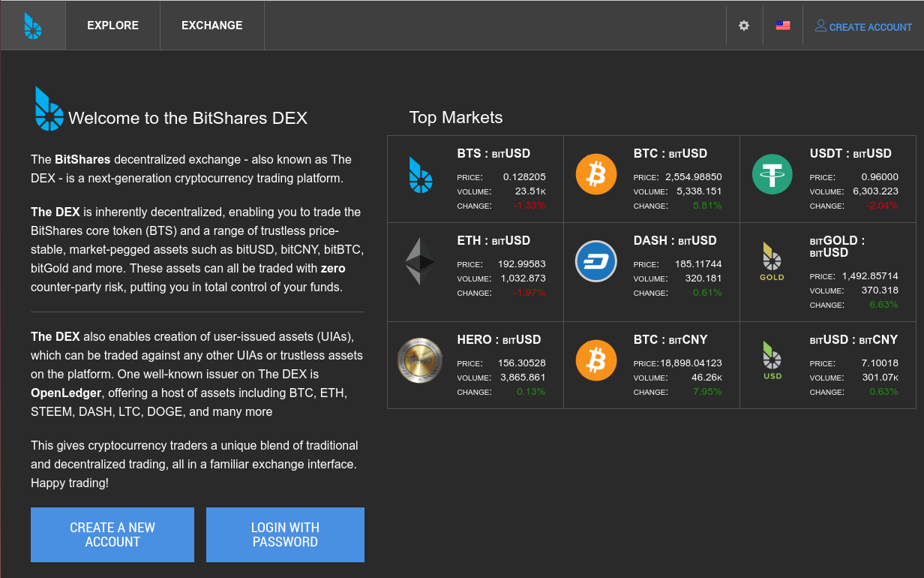
Task: Click the ETH volume value 1,032.873
Action: point(523,278)
